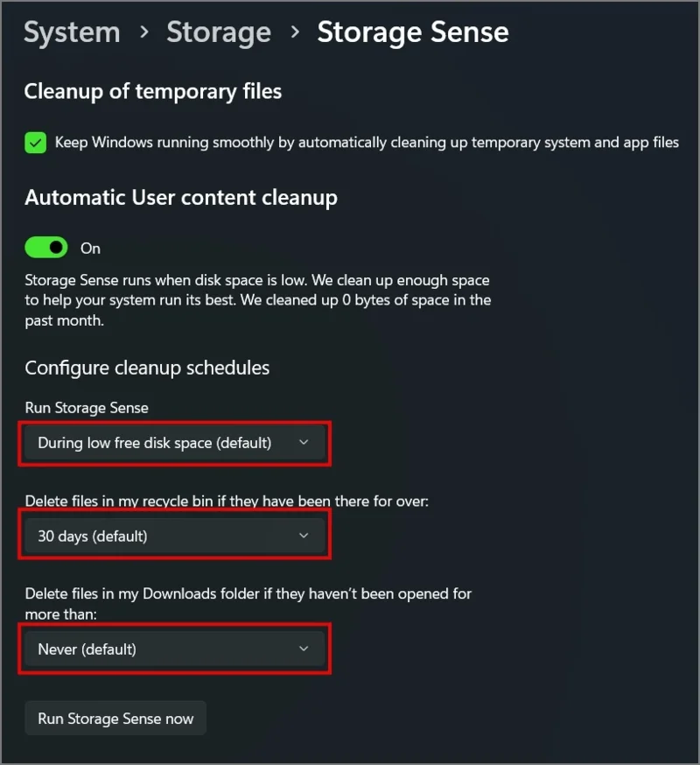Click the green checkmark icon in the cleanup checkbox
The image size is (700, 765).
(35, 142)
